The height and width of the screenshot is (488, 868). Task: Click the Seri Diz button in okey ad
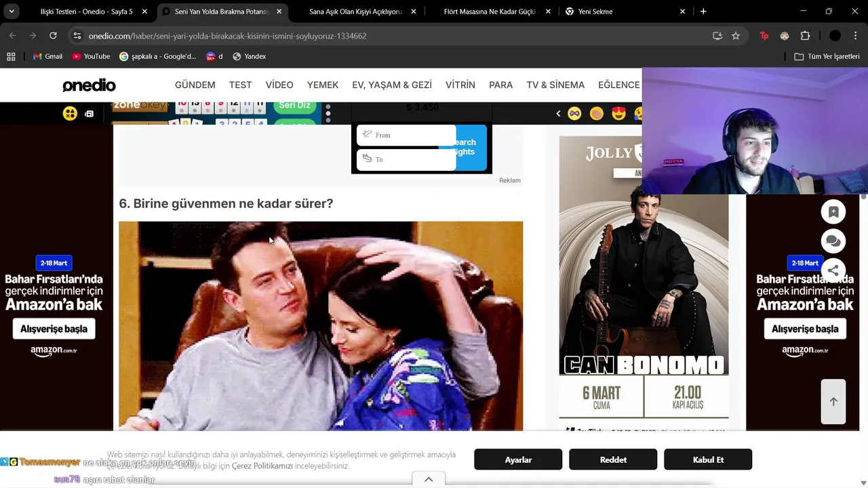(x=294, y=105)
